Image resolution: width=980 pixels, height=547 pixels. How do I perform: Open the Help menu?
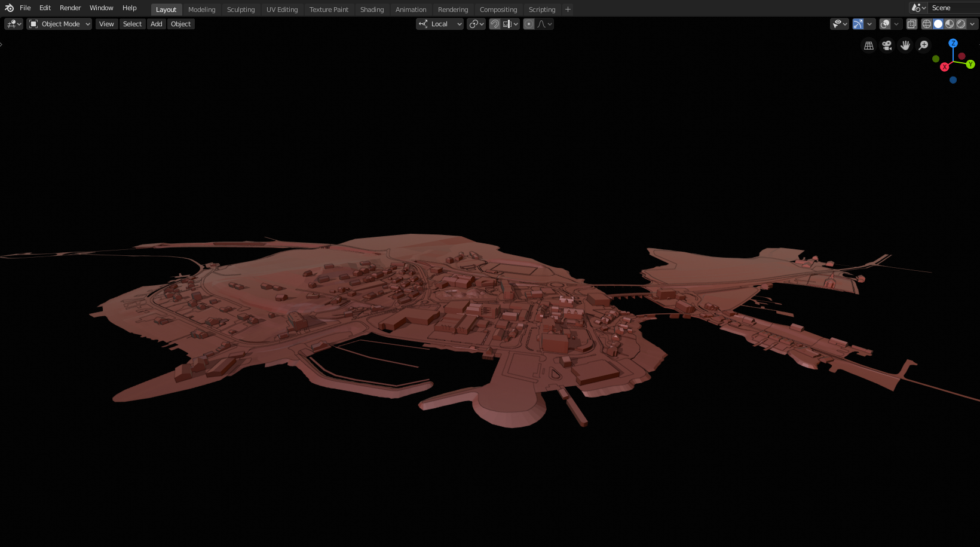coord(130,8)
